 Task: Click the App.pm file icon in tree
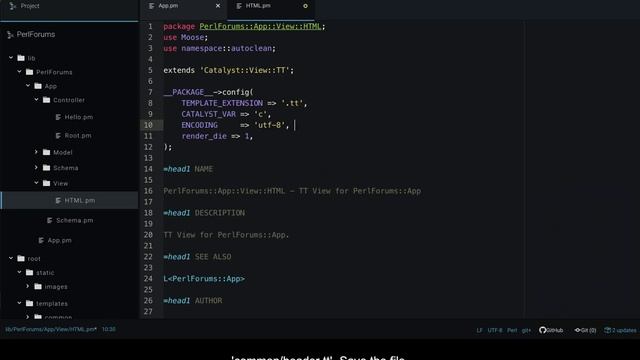point(41,240)
